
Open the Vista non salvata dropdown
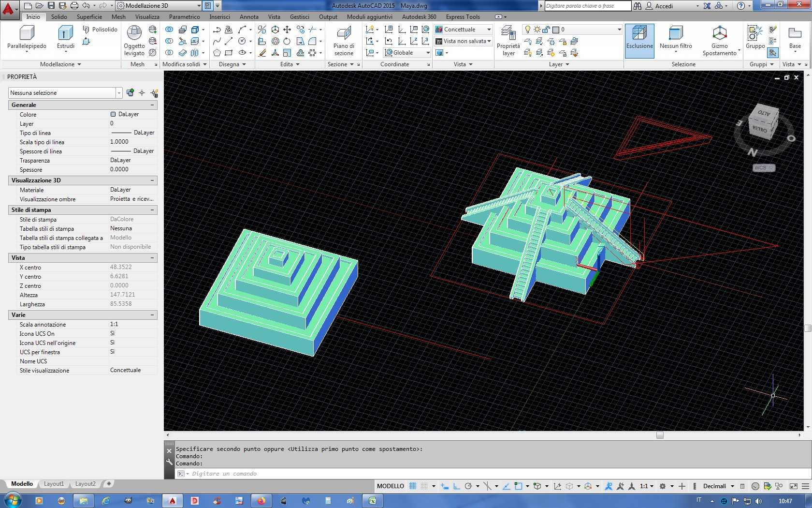pyautogui.click(x=463, y=41)
